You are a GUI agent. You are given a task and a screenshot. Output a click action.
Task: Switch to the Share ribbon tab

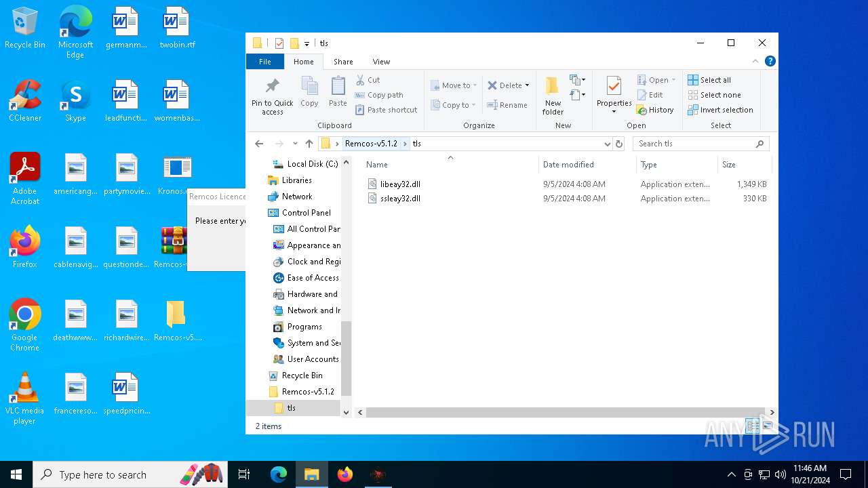tap(343, 62)
